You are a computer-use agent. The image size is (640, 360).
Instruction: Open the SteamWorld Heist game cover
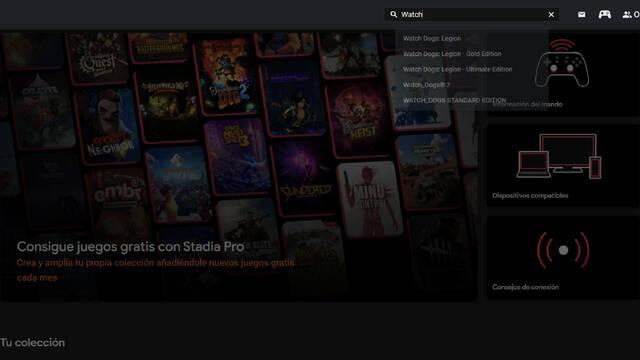pos(359,118)
